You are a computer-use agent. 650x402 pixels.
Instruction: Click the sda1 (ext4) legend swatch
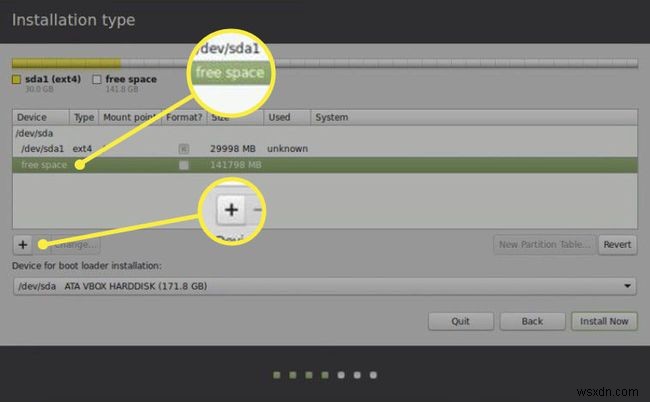coord(17,79)
